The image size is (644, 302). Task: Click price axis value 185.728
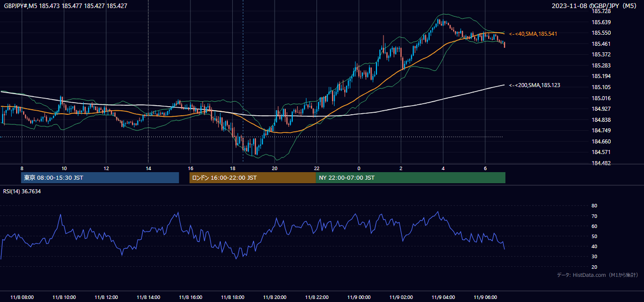pyautogui.click(x=601, y=11)
